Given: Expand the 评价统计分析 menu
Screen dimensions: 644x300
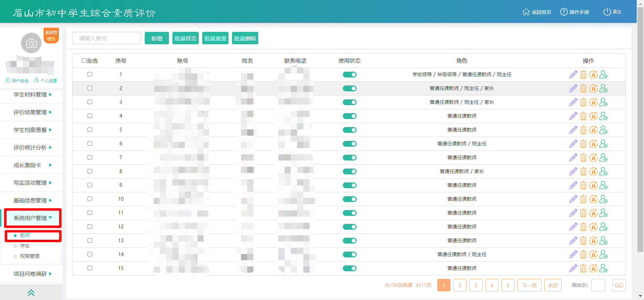Looking at the screenshot, I should point(31,147).
